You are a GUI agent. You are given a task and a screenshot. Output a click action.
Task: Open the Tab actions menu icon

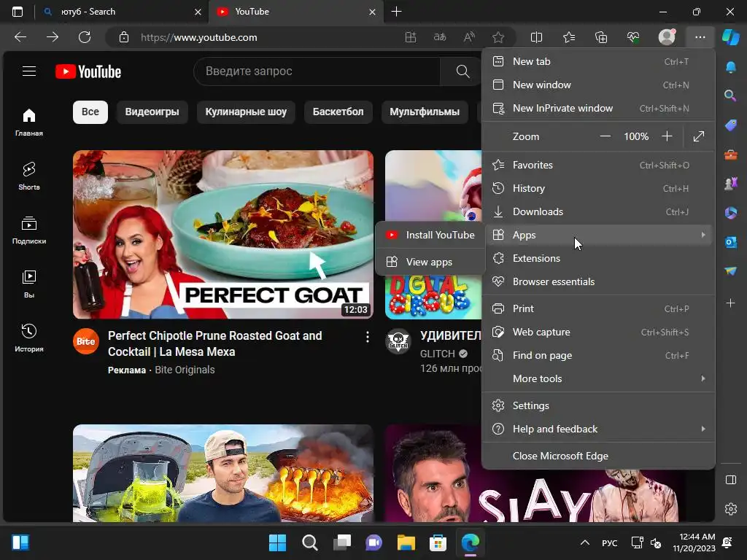pos(18,12)
